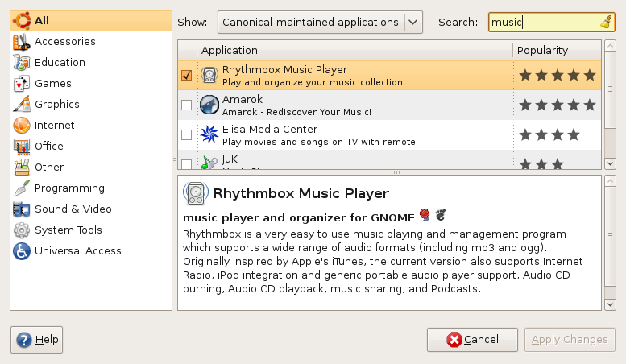Click the Sound & Video icon
The height and width of the screenshot is (364, 626).
[x=22, y=209]
